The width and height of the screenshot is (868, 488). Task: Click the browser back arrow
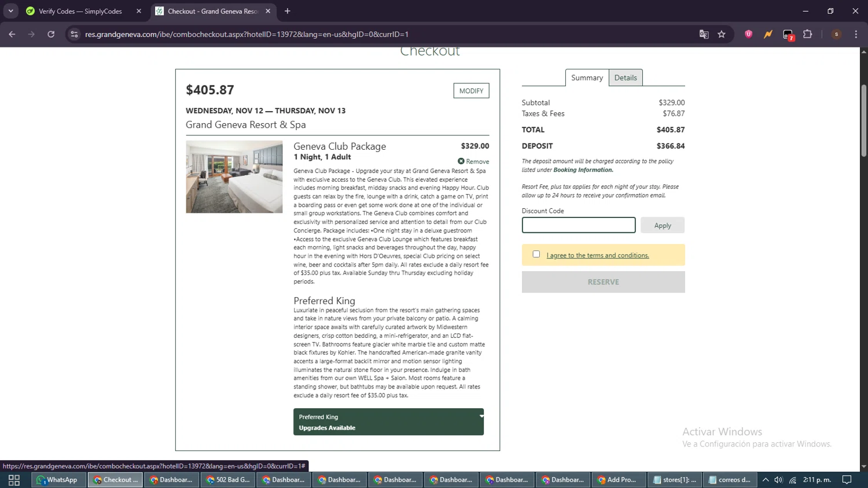[12, 34]
